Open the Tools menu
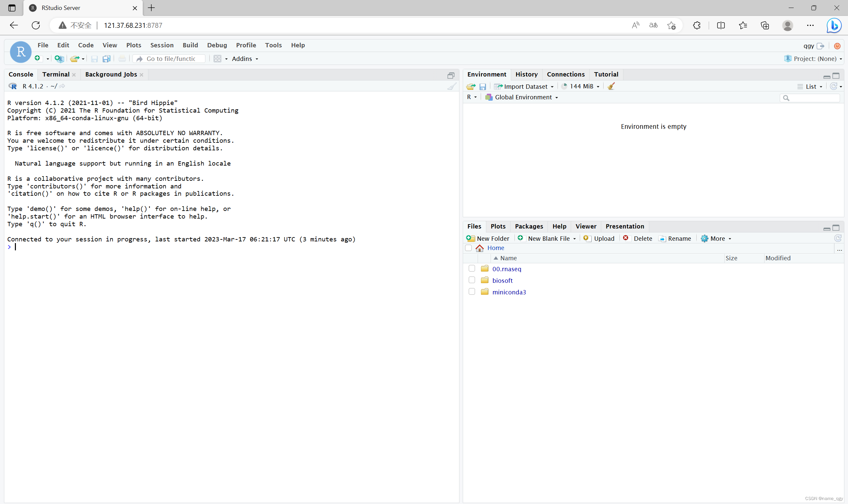This screenshot has height=504, width=848. 273,45
